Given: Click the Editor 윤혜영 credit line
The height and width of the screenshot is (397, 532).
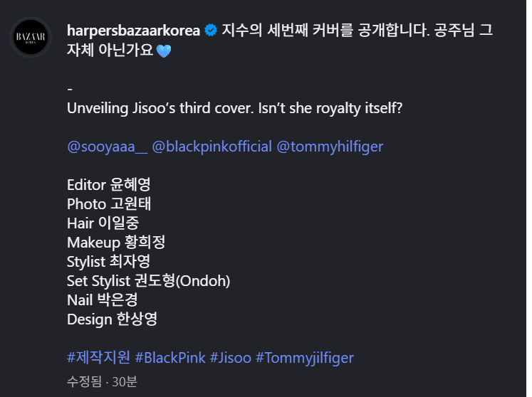Looking at the screenshot, I should [x=109, y=185].
